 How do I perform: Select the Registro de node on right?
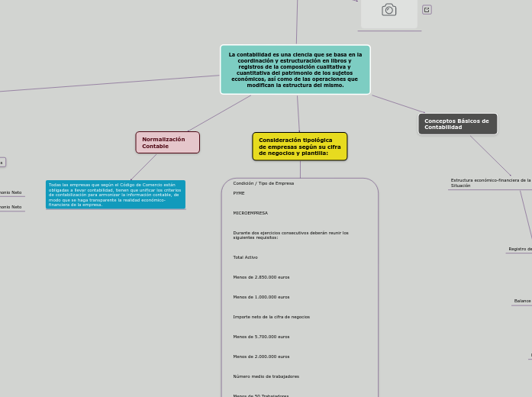pos(520,249)
